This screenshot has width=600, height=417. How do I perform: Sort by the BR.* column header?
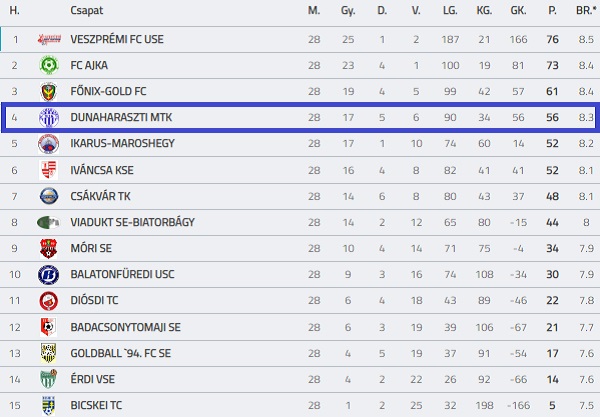pyautogui.click(x=585, y=10)
